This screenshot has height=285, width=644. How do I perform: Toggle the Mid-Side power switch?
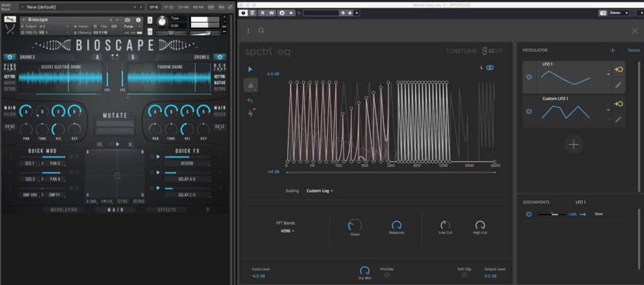coord(387,274)
